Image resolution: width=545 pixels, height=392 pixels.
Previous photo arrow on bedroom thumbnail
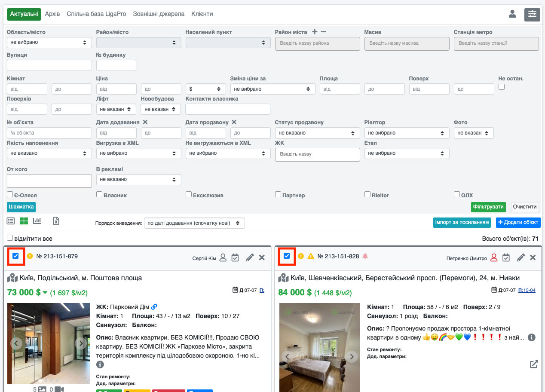click(287, 356)
